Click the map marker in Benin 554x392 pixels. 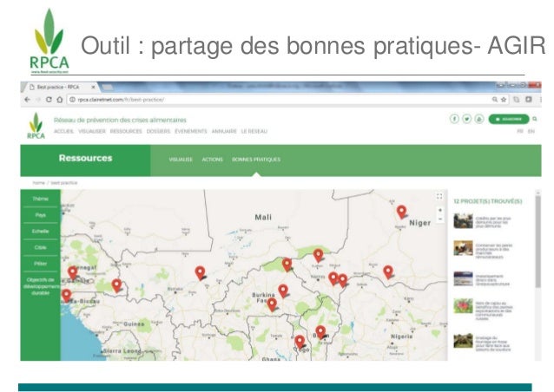tap(320, 332)
